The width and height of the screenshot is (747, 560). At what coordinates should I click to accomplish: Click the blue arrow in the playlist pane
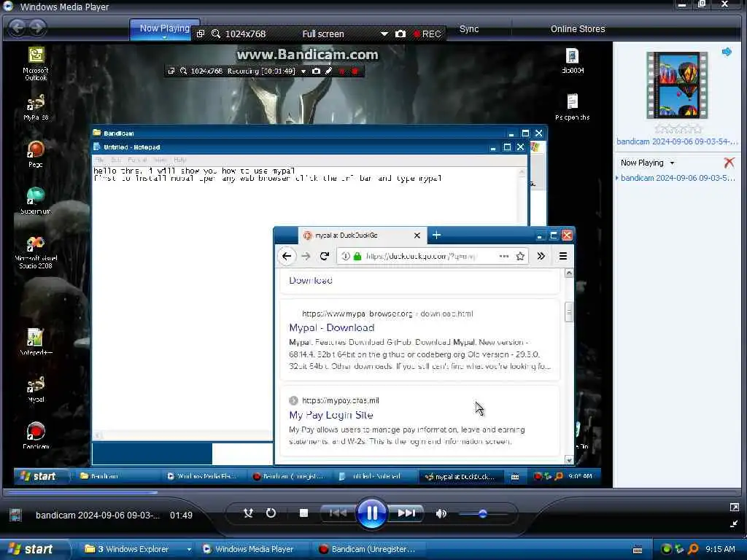[x=727, y=52]
